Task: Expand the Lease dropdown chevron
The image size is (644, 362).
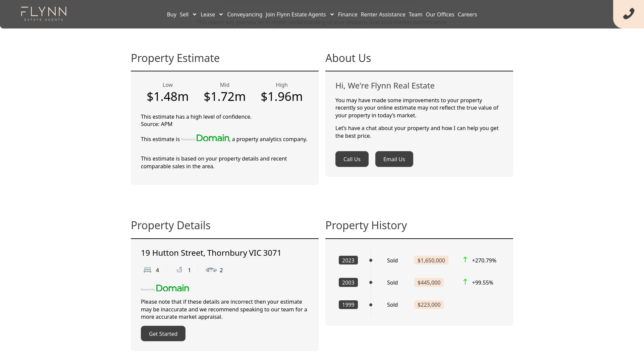Action: [221, 14]
